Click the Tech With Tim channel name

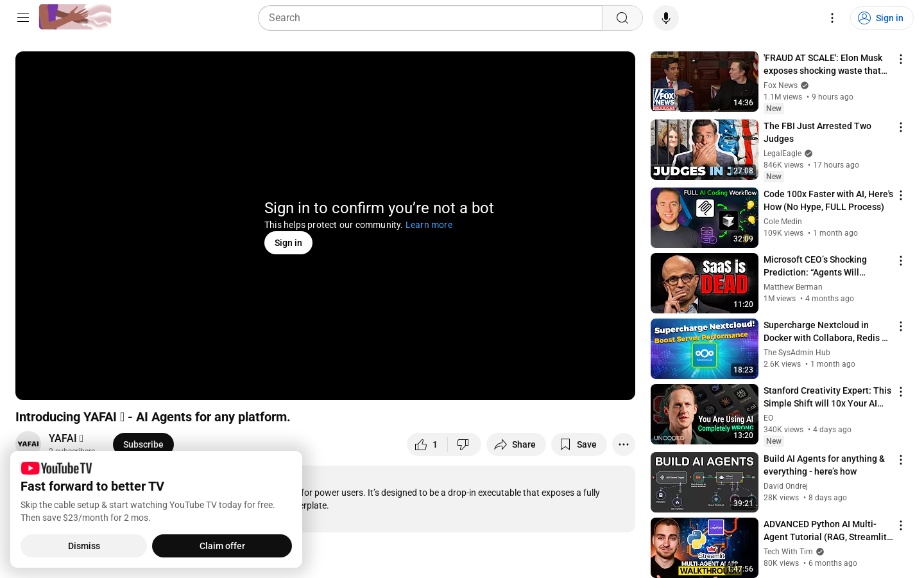point(788,552)
